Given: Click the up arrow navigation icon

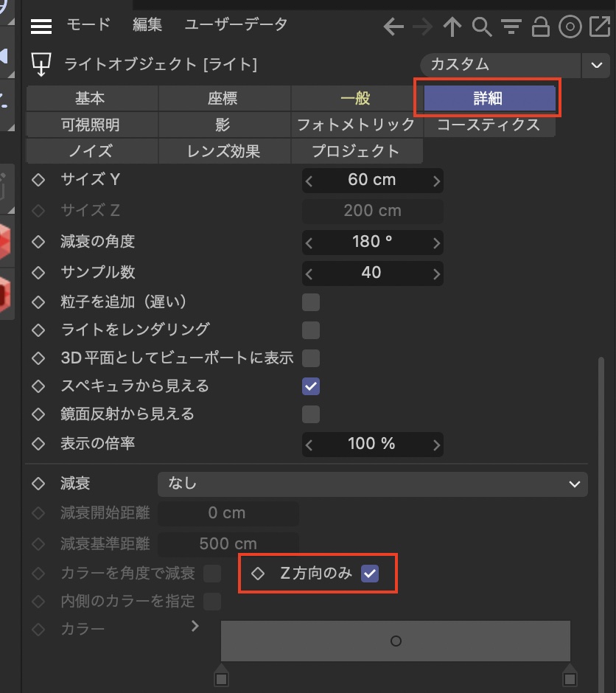Looking at the screenshot, I should [452, 27].
